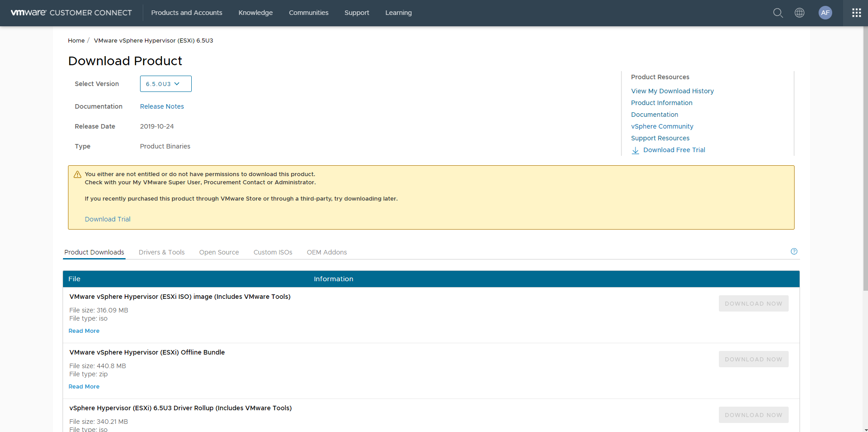
Task: Click the 6.5U3 Driver Rollup file title
Action: pyautogui.click(x=180, y=408)
